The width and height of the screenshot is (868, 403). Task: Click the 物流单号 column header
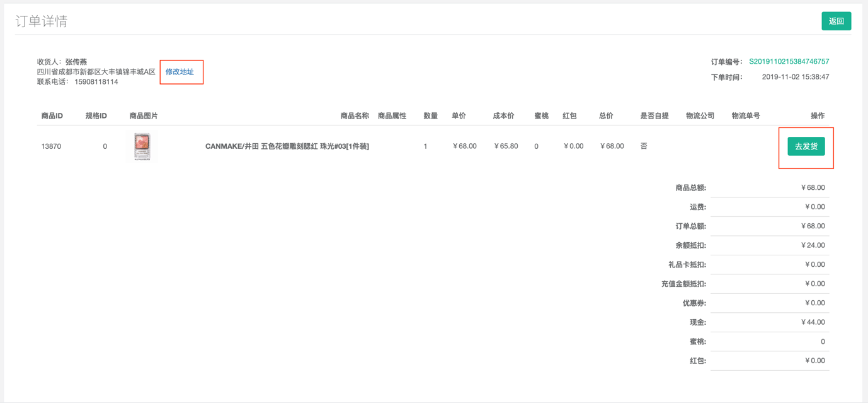(x=746, y=116)
